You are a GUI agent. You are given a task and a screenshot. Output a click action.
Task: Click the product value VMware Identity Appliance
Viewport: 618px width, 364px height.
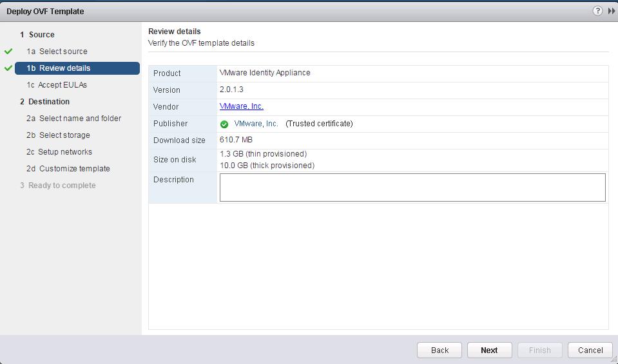pos(265,73)
